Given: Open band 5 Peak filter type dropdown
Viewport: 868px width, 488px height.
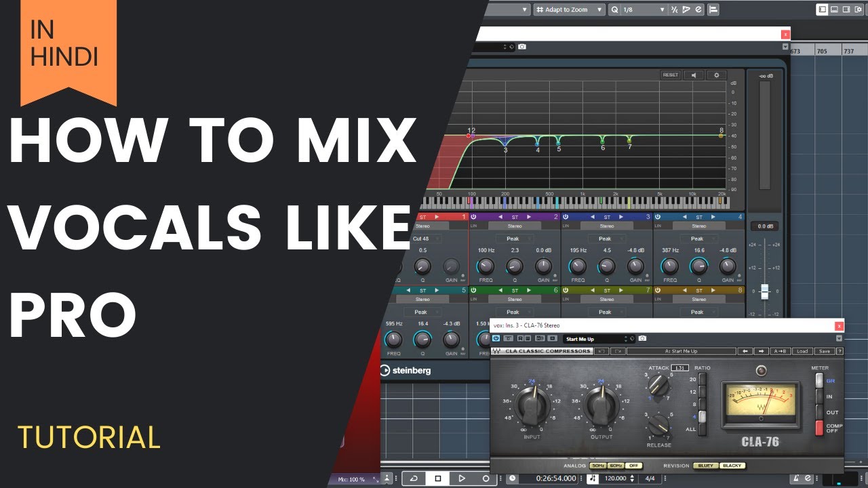Looking at the screenshot, I should [422, 312].
